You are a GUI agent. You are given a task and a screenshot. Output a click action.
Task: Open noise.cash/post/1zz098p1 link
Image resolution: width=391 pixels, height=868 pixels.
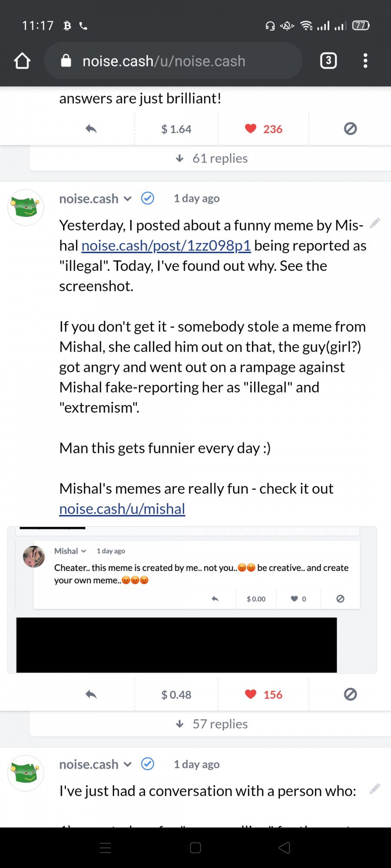(x=166, y=246)
